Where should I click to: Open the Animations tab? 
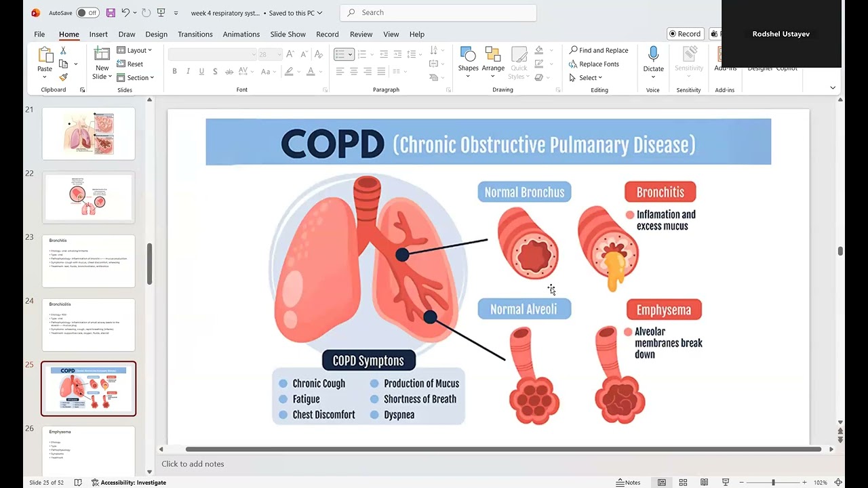pyautogui.click(x=241, y=34)
